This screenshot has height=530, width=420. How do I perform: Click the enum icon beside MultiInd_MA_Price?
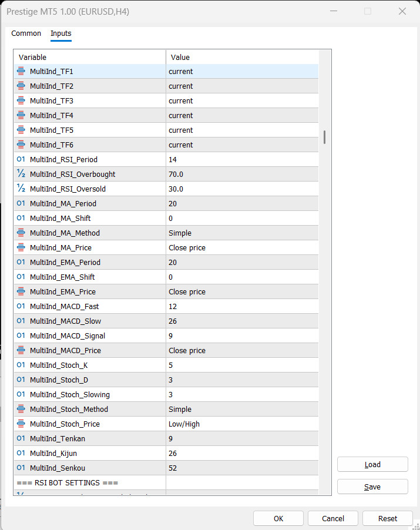21,247
